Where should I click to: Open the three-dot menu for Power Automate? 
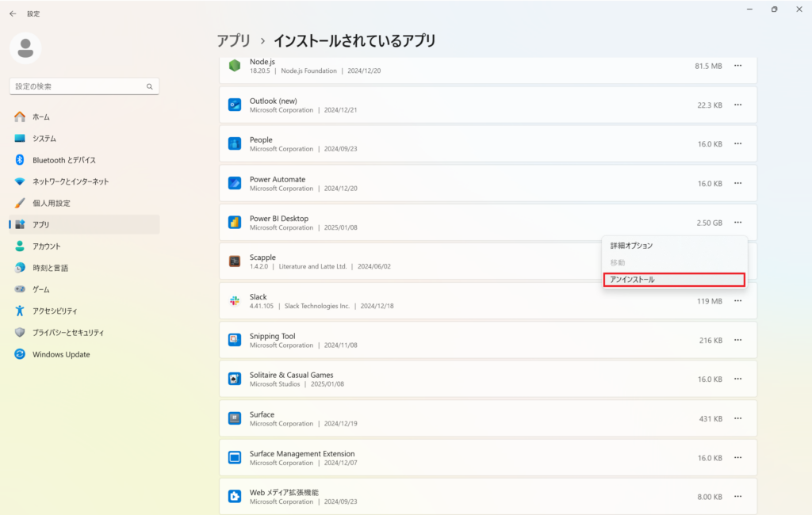(738, 183)
